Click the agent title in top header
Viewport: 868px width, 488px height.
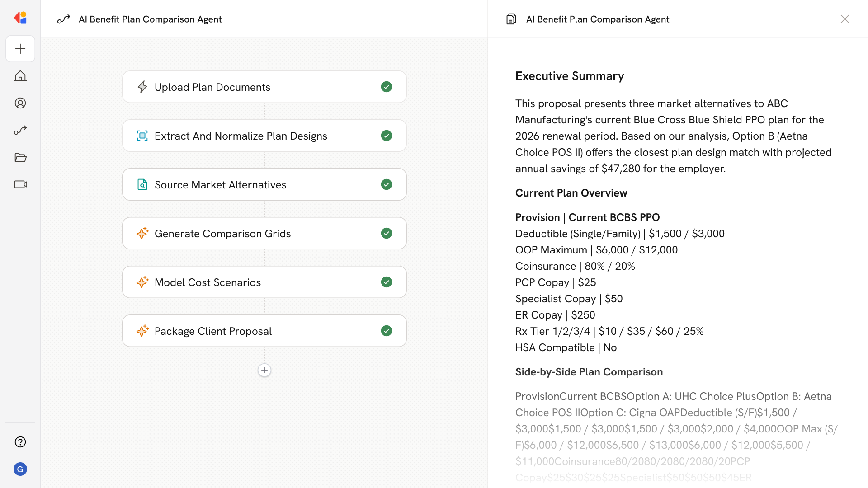tap(150, 19)
